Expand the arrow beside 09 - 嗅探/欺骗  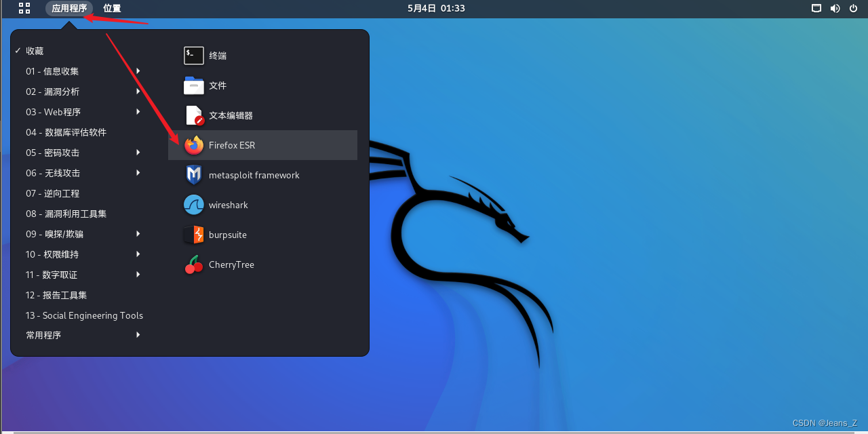click(138, 234)
